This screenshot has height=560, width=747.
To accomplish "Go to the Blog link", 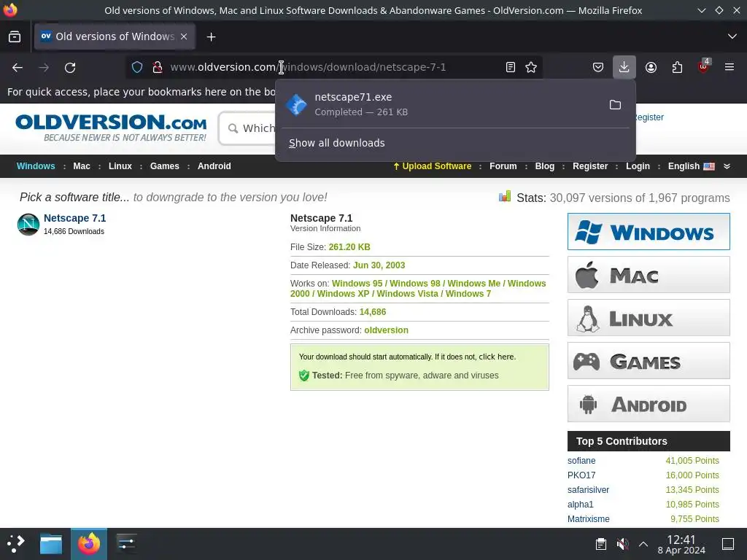I will tap(544, 166).
